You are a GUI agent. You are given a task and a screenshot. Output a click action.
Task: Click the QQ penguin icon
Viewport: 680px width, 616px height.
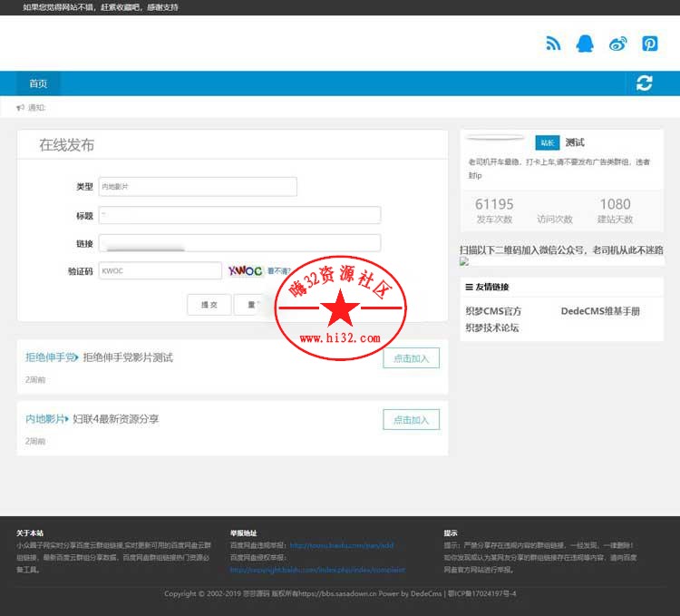[x=585, y=44]
